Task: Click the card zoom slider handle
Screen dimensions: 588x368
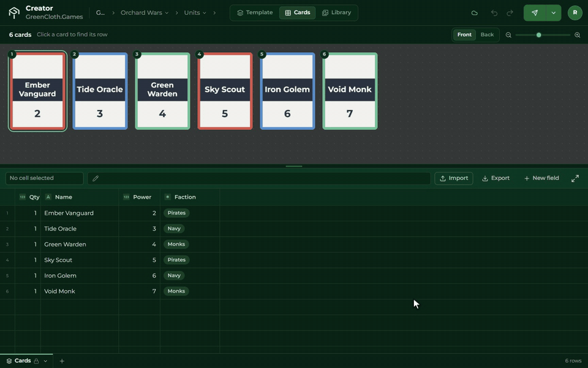Action: tap(539, 35)
